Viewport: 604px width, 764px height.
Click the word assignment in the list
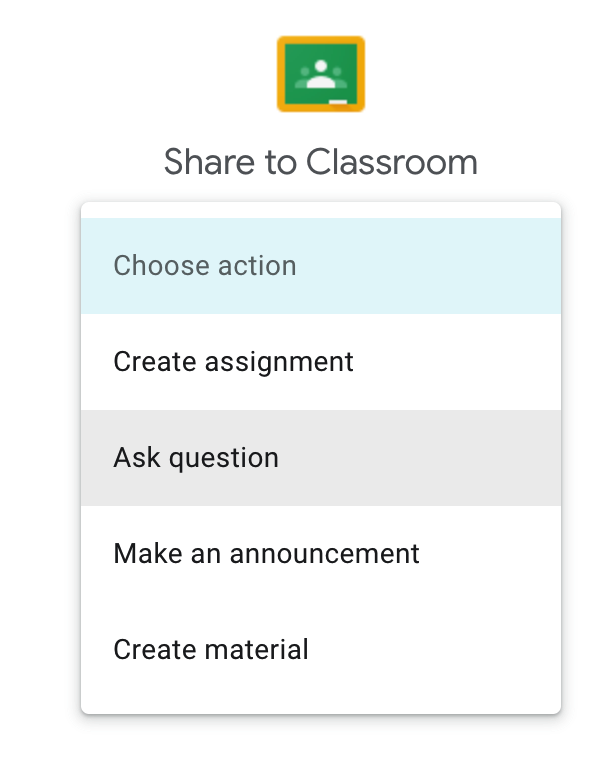pos(279,363)
